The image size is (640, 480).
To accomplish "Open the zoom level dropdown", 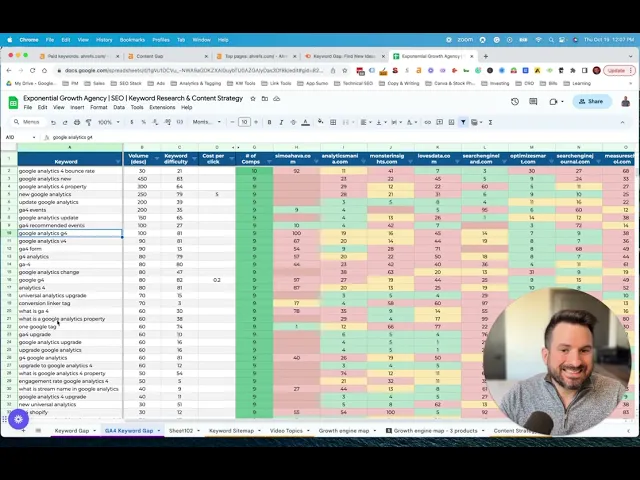I will 109,122.
